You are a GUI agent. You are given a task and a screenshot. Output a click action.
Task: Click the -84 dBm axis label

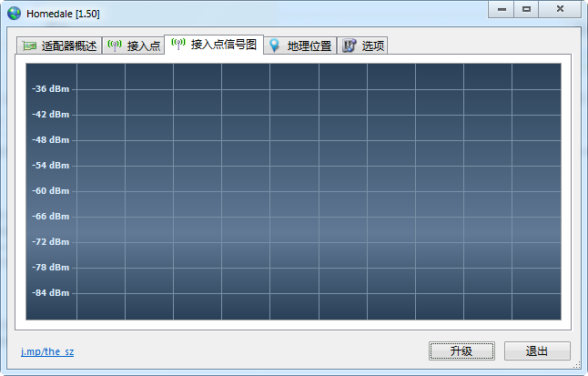pos(51,293)
